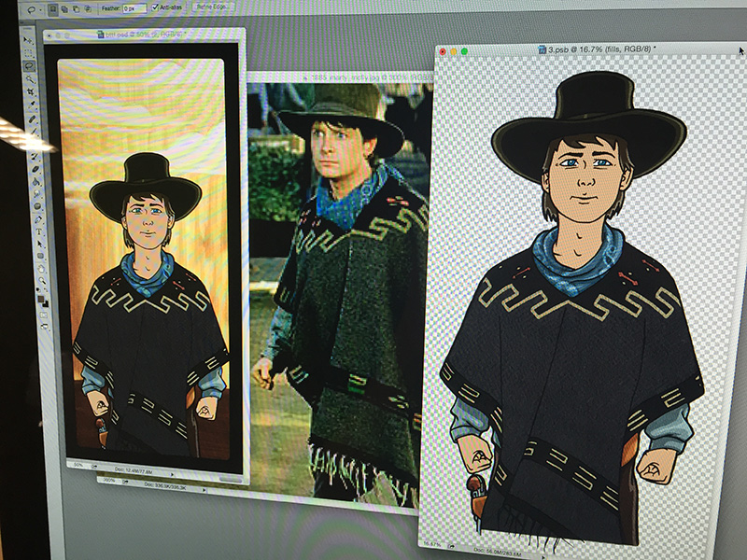The image size is (747, 560).
Task: Activate the bttf.psd document title bar
Action: [143, 35]
